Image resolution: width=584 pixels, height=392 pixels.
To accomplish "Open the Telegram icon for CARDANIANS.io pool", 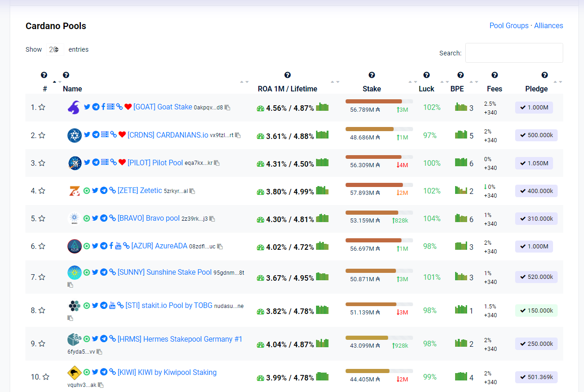I will [x=96, y=135].
